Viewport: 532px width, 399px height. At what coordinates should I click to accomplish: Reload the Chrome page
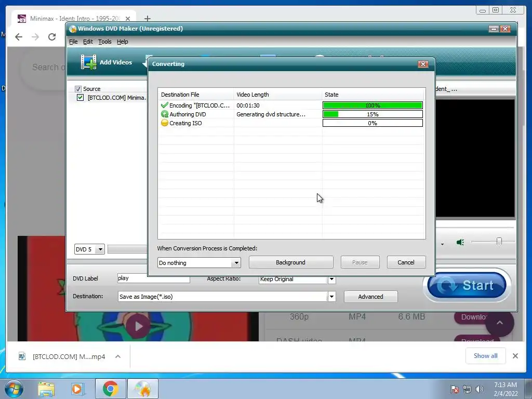[x=52, y=37]
